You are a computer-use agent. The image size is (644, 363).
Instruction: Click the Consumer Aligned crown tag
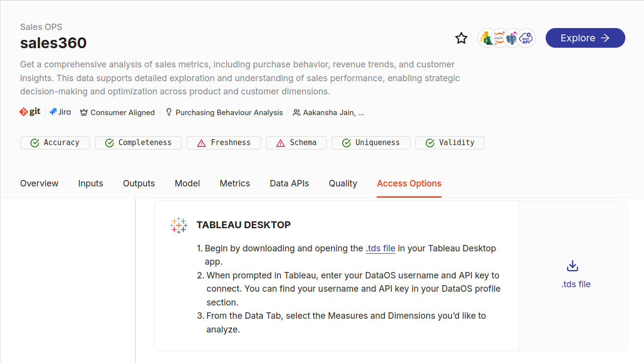pyautogui.click(x=117, y=113)
